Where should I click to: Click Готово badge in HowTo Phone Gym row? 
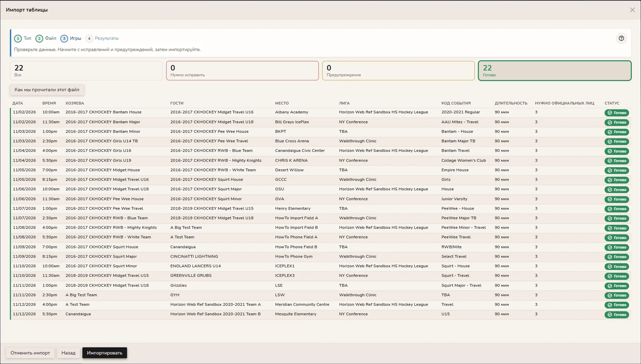[x=617, y=257]
